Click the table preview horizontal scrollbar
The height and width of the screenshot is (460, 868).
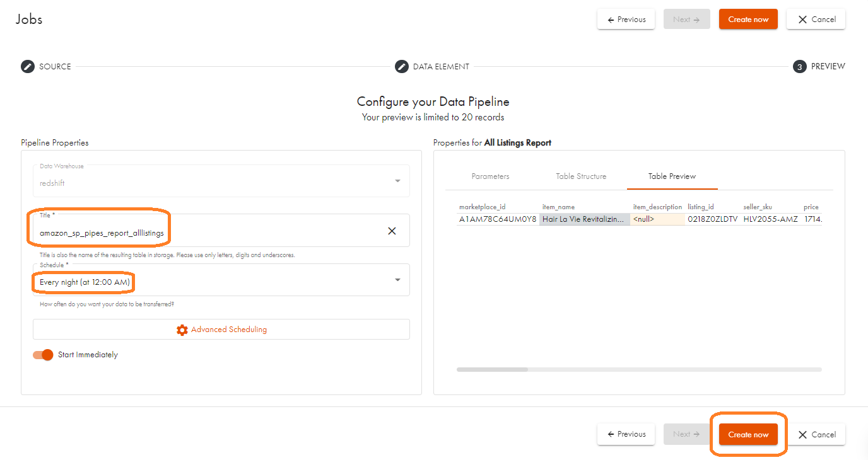[x=493, y=370]
